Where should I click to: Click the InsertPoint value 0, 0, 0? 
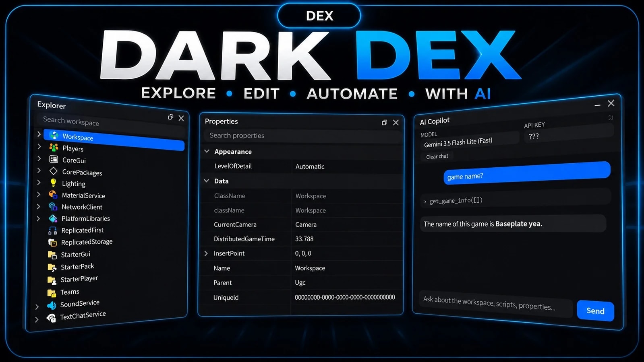point(303,253)
